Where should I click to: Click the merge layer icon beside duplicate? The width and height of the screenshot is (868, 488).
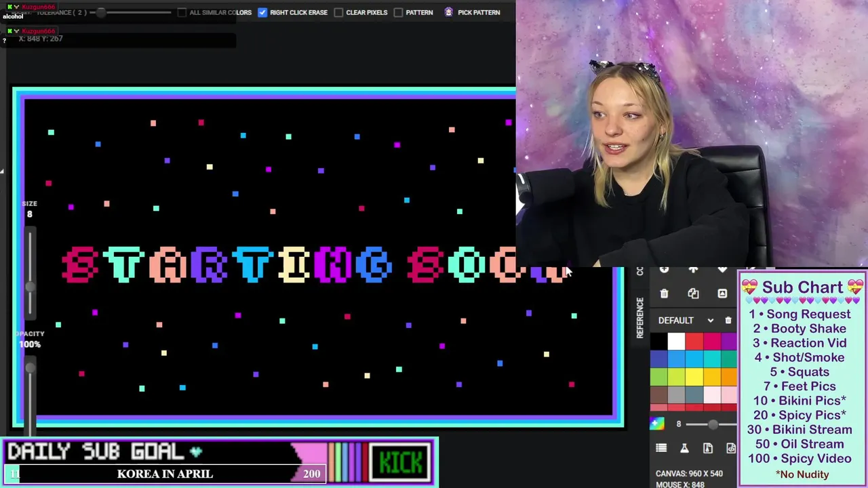[722, 293]
